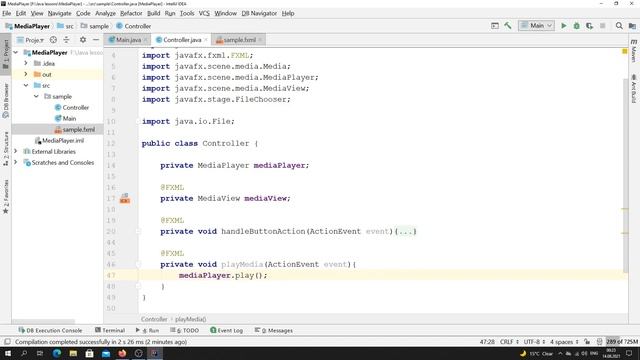Open the Messages tool window
The image size is (640, 360).
click(273, 330)
